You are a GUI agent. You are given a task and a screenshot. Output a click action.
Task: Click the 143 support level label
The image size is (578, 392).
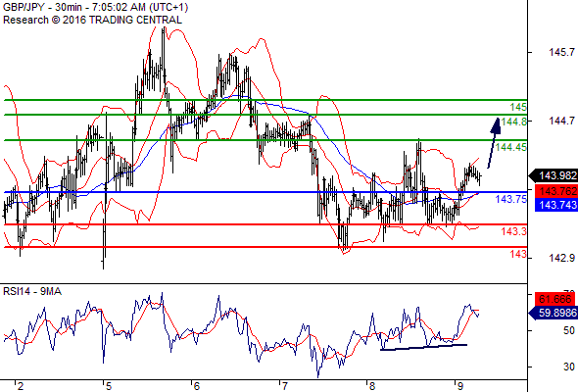tap(518, 254)
